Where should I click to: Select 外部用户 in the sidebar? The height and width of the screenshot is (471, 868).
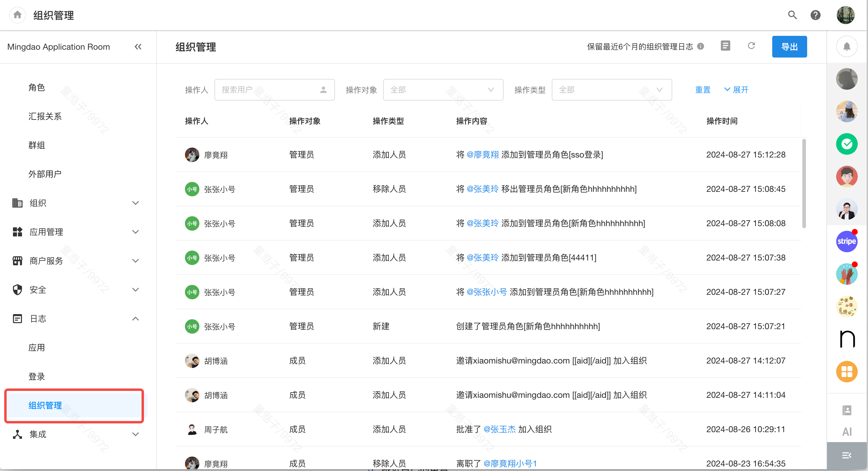(x=45, y=174)
